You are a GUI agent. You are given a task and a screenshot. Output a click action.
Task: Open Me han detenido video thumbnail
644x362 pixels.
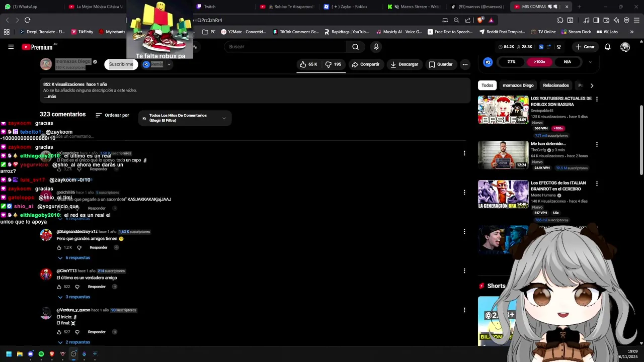coord(503,155)
